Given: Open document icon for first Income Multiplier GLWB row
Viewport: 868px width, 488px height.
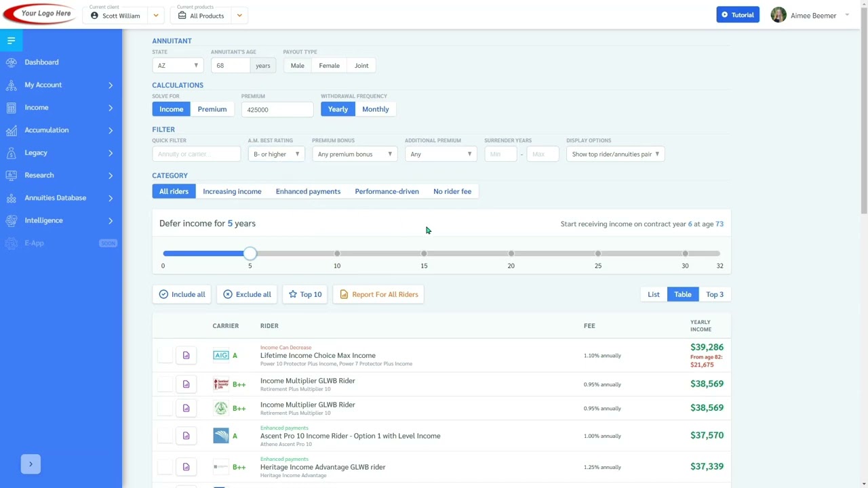Looking at the screenshot, I should [x=186, y=384].
